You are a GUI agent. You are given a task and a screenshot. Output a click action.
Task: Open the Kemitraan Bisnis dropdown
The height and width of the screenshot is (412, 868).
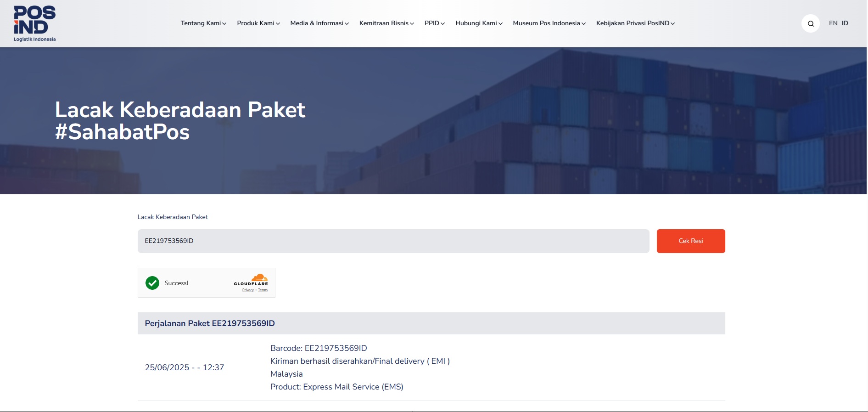click(386, 23)
